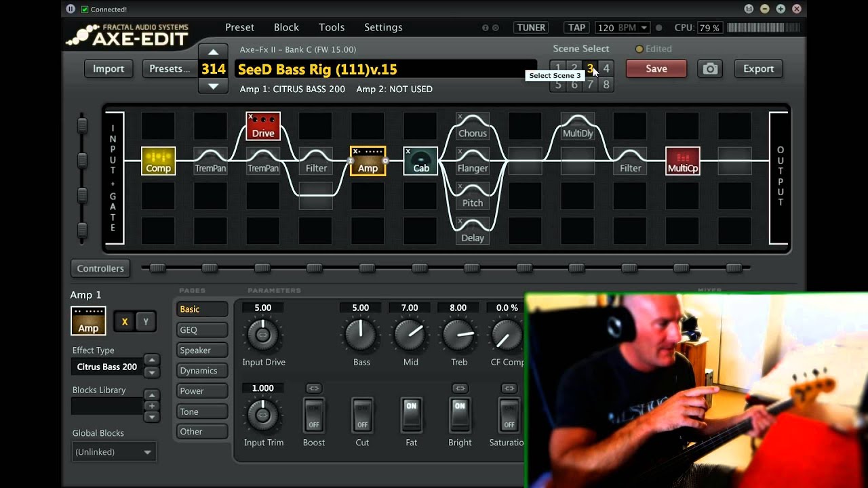Click the Bass knob
Viewport: 868px width, 488px height.
(361, 335)
